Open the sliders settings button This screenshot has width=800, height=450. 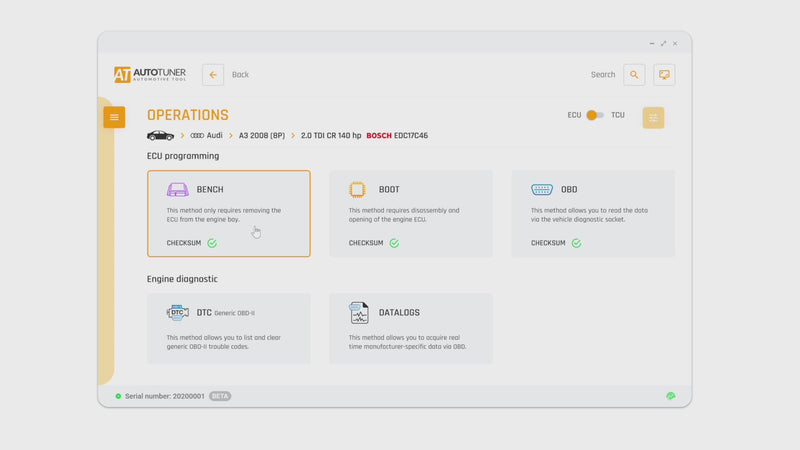click(x=654, y=118)
